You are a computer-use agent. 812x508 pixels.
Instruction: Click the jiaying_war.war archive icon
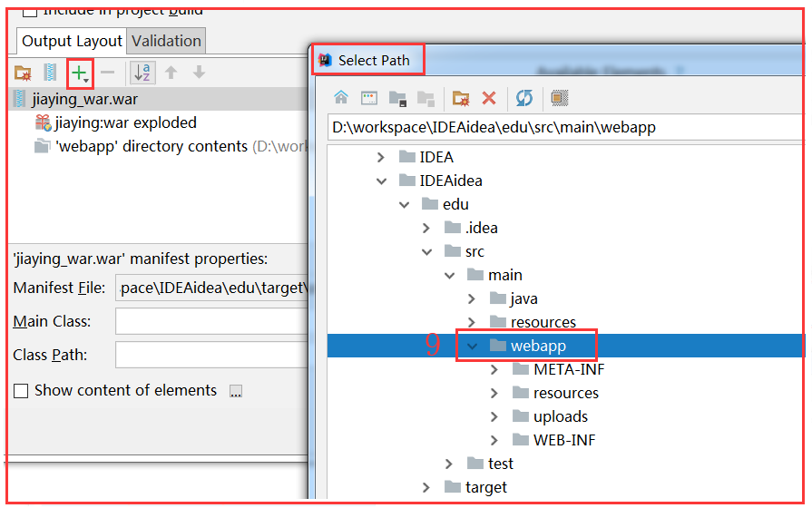(19, 99)
